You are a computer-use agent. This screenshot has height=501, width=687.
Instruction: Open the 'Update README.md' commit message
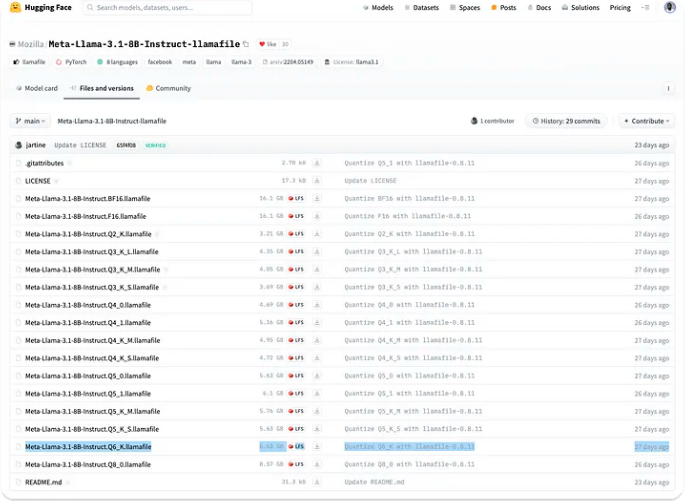click(x=374, y=482)
